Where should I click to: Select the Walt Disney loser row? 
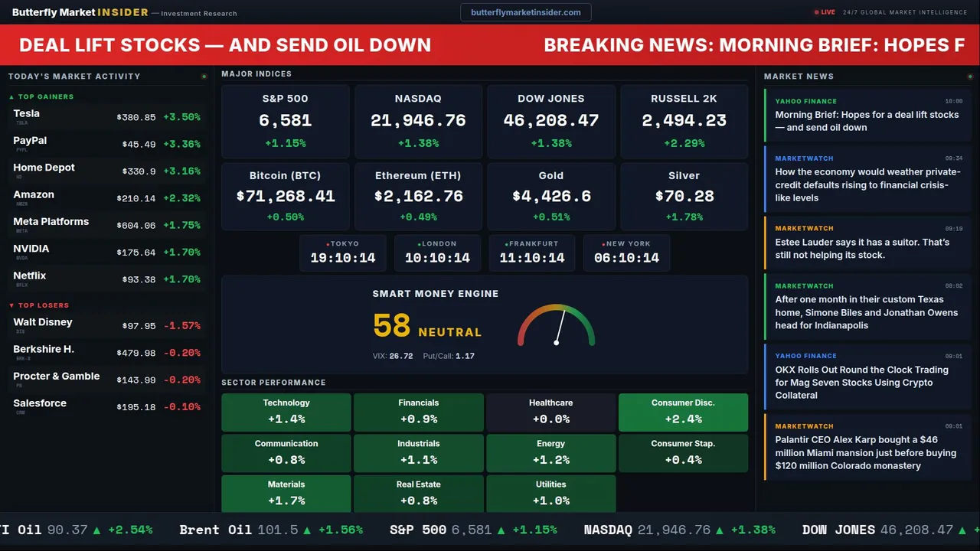click(106, 325)
